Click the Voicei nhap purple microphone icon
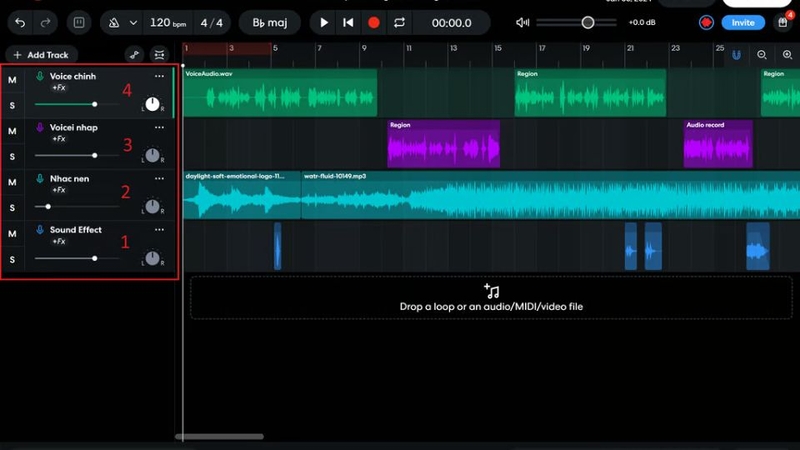The width and height of the screenshot is (800, 450). point(40,127)
